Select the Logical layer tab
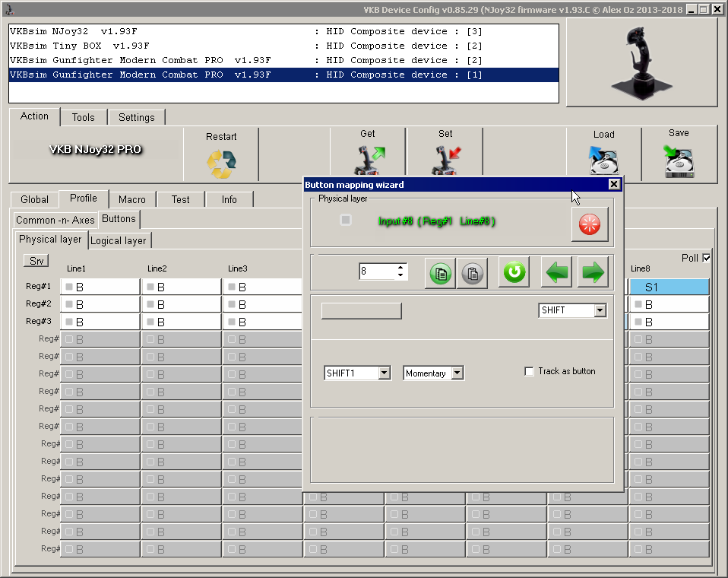 click(x=119, y=240)
